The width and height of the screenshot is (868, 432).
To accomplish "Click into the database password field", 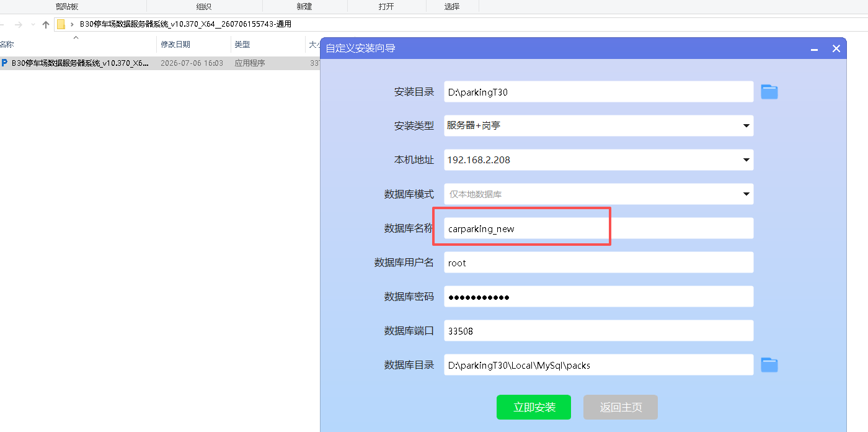I will [599, 297].
